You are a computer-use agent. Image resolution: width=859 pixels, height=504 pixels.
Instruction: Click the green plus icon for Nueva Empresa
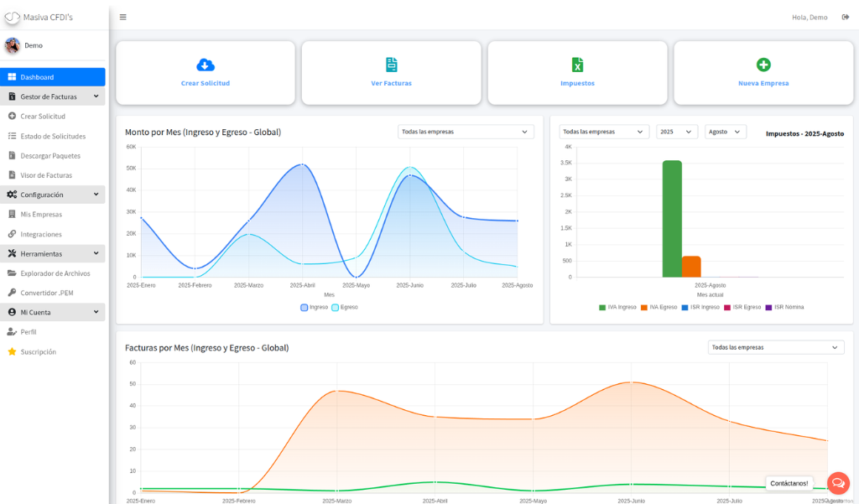(x=763, y=65)
